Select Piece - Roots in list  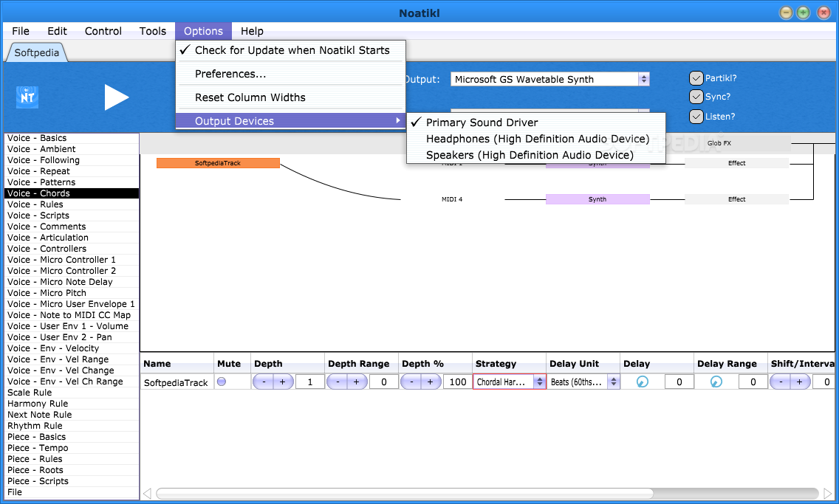(72, 470)
